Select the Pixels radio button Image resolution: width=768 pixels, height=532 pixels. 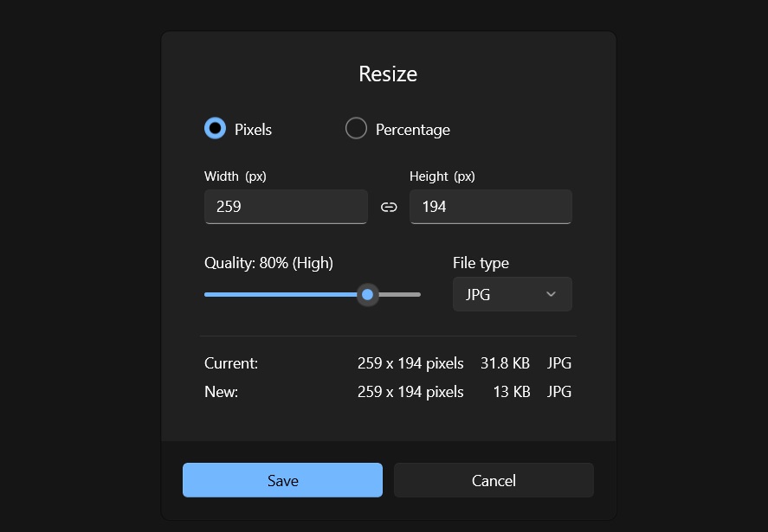pos(215,127)
